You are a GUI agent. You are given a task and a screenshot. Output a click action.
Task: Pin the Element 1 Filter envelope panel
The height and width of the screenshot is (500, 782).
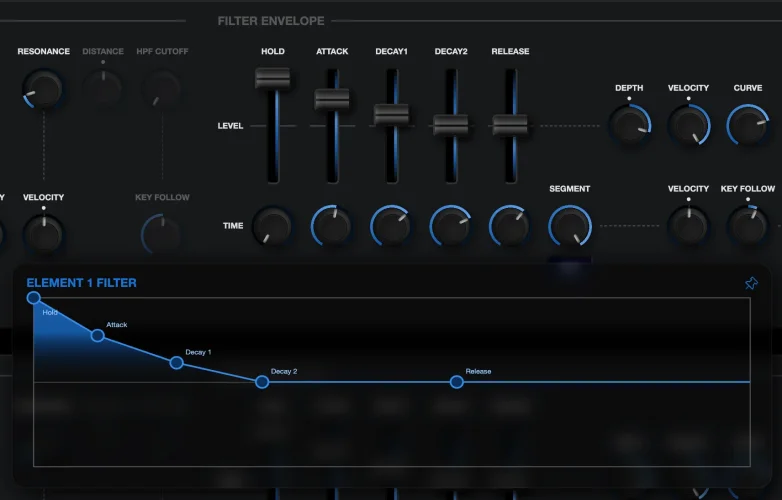pos(751,284)
